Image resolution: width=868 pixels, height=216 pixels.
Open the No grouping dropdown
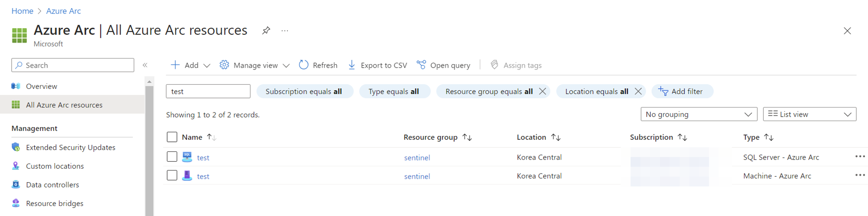pyautogui.click(x=699, y=114)
